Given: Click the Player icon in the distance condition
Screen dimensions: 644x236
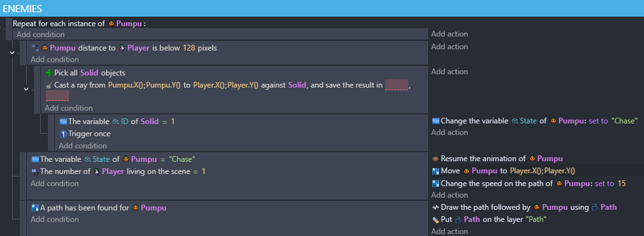Looking at the screenshot, I should [122, 48].
